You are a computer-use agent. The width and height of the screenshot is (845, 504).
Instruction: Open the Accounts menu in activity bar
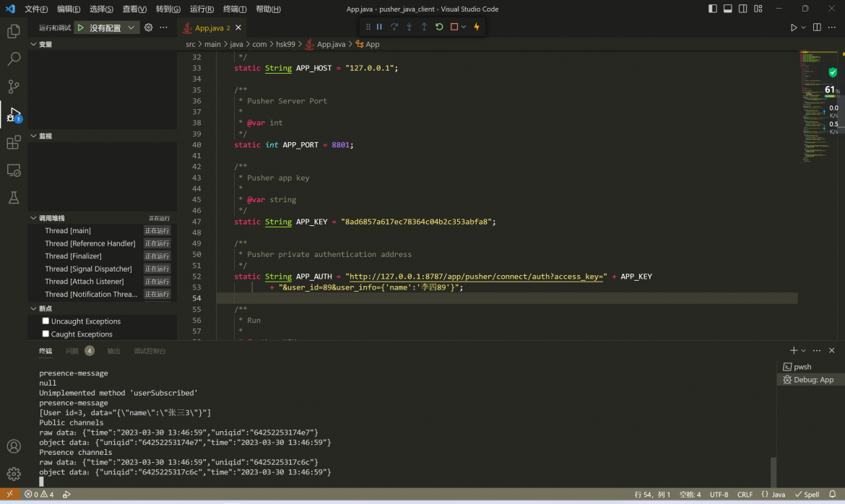click(14, 446)
